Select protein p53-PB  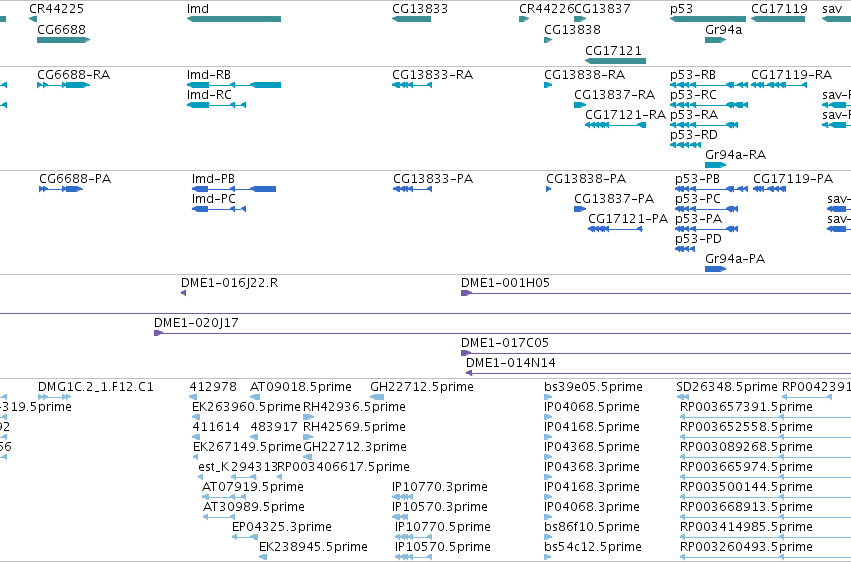click(712, 189)
